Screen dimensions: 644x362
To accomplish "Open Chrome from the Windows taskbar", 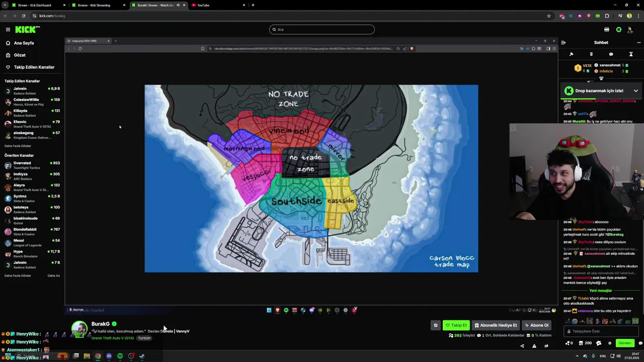I will [x=98, y=356].
